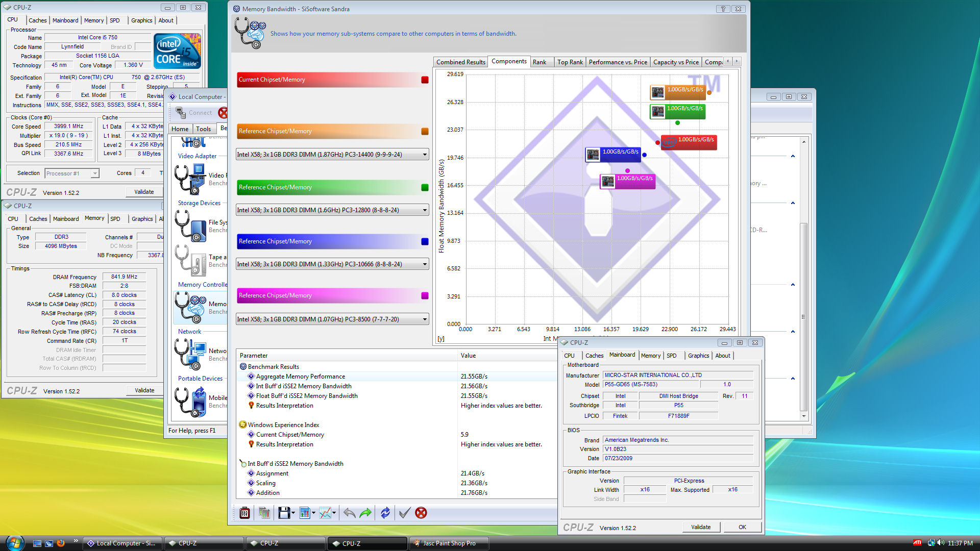
Task: Click the grey back arrow icon
Action: 350,513
